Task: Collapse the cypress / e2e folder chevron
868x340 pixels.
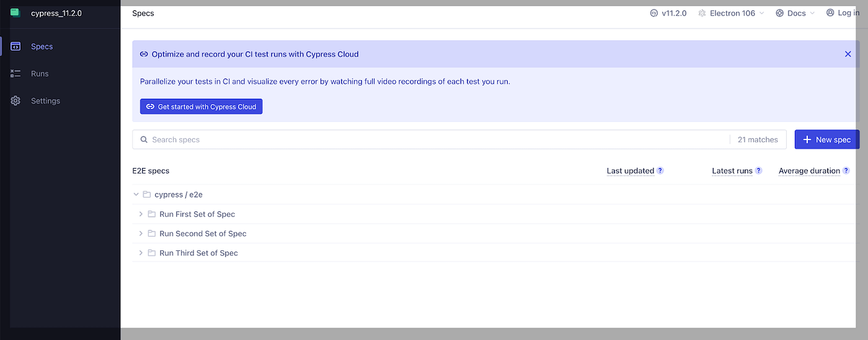Action: 136,194
